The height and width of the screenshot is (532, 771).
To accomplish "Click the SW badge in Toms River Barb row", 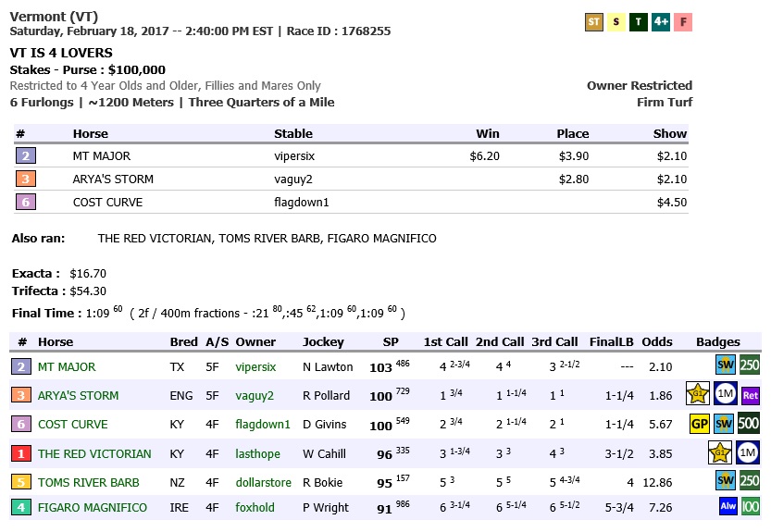I will pos(724,482).
